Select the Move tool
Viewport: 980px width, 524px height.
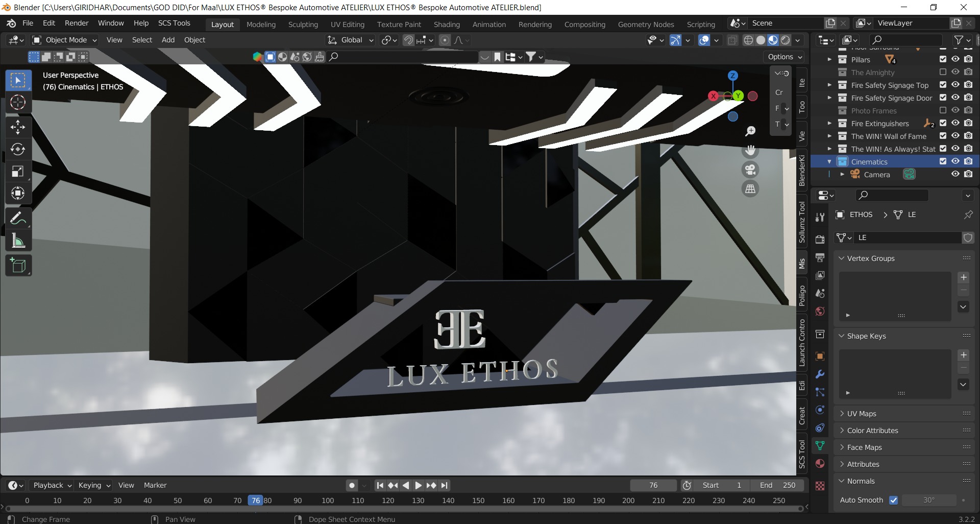18,127
